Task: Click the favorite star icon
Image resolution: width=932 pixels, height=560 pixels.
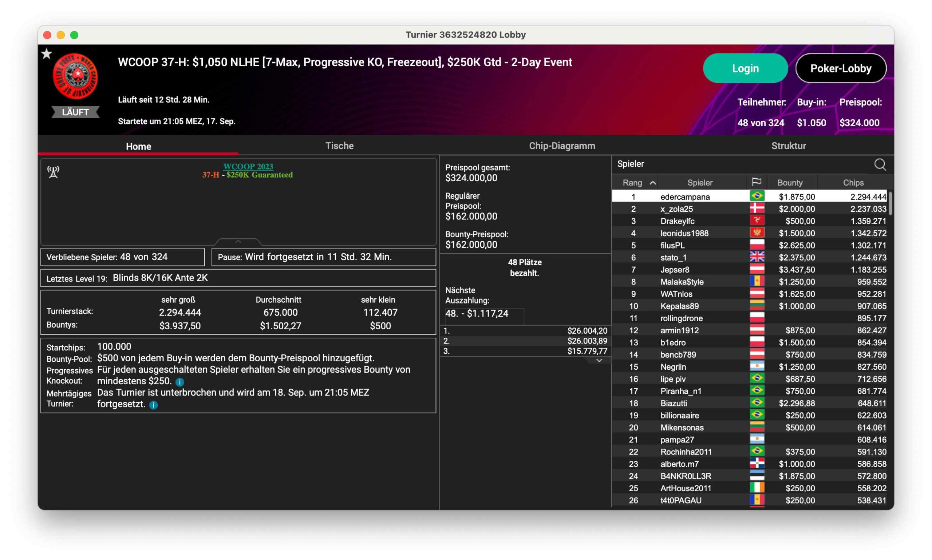Action: point(47,54)
